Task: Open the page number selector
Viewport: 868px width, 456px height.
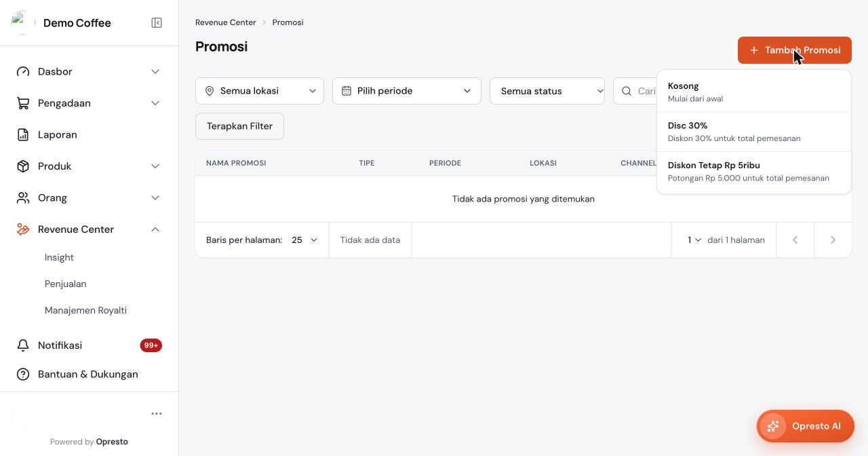Action: pyautogui.click(x=694, y=240)
